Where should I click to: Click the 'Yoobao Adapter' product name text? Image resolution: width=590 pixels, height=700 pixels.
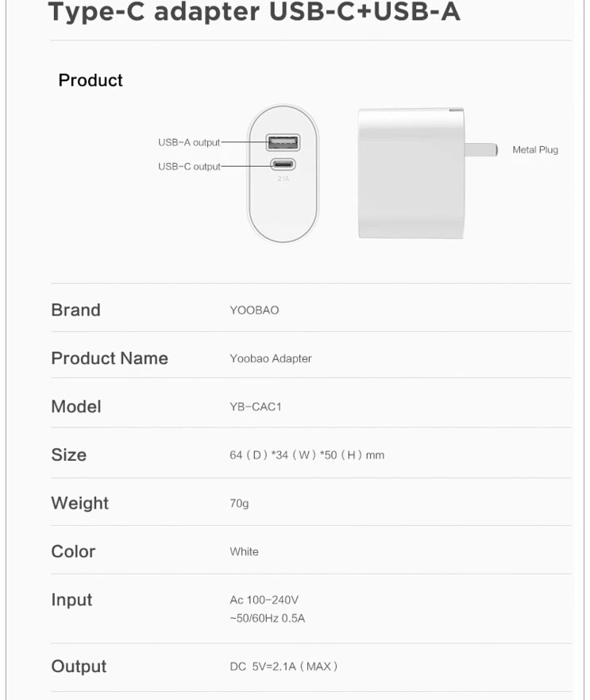tap(271, 358)
